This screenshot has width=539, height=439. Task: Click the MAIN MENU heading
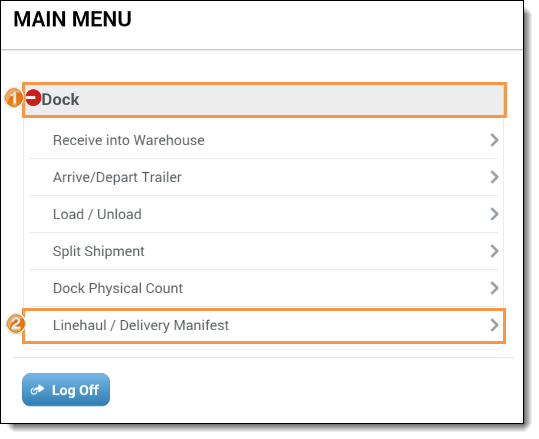click(x=73, y=19)
